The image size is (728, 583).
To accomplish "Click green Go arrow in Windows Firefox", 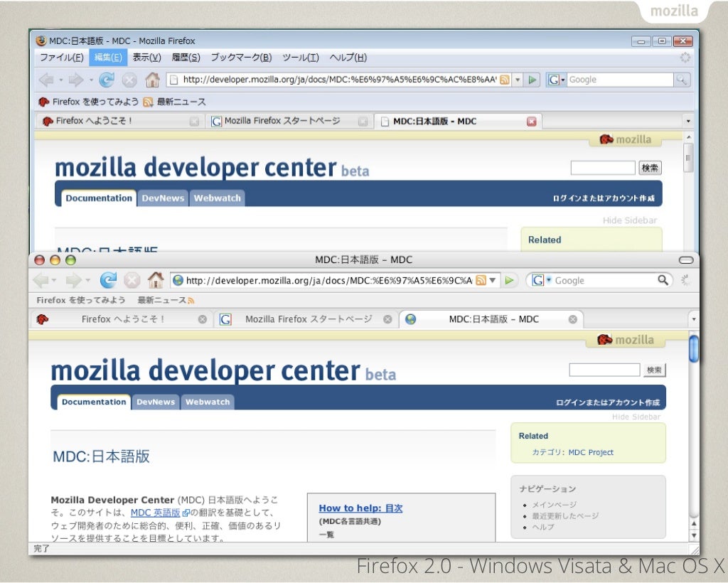I will (x=532, y=80).
